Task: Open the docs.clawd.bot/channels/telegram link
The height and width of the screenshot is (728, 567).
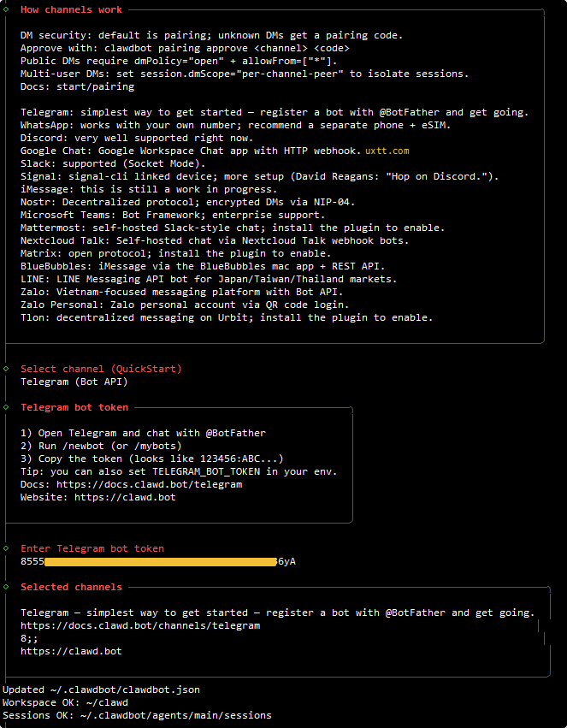Action: (x=140, y=625)
